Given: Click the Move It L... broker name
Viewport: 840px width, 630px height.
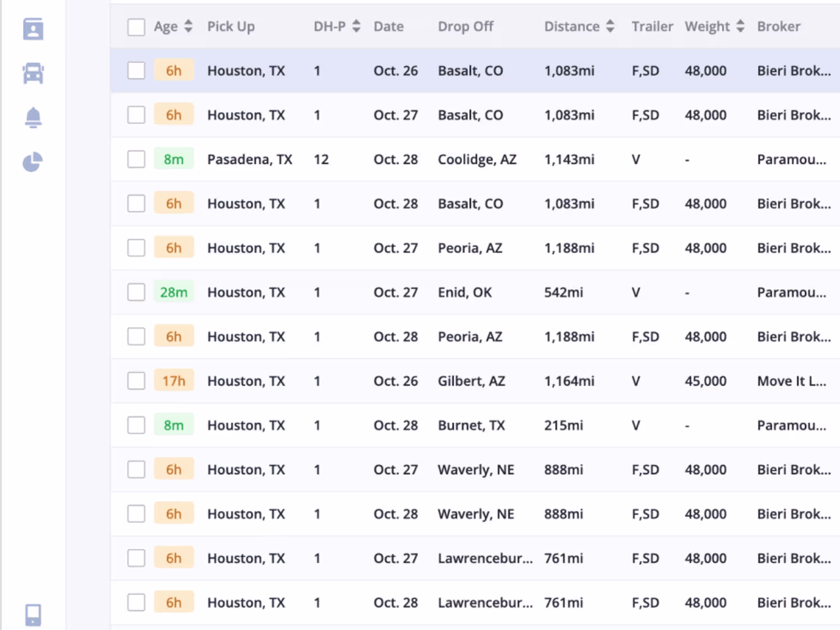Looking at the screenshot, I should coord(791,381).
